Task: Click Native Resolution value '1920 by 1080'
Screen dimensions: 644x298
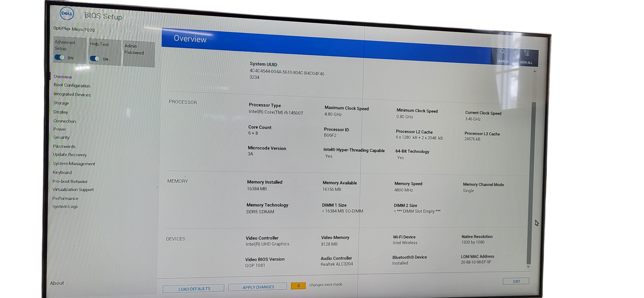Action: coord(473,242)
